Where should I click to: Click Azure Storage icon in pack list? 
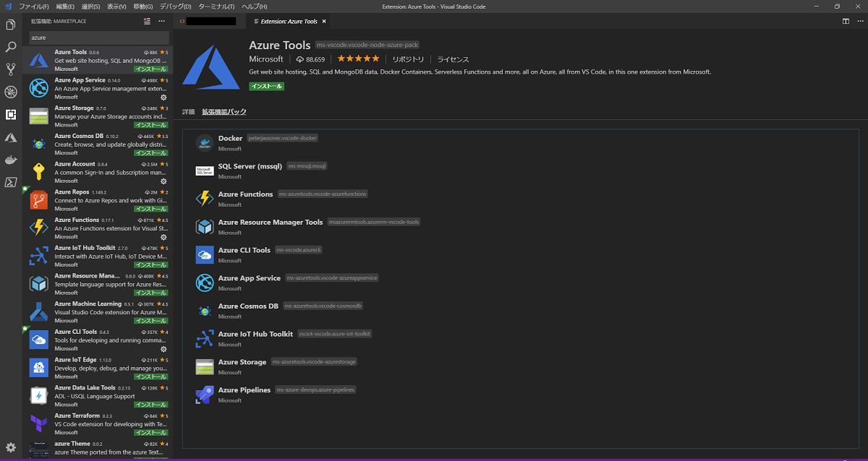(205, 366)
